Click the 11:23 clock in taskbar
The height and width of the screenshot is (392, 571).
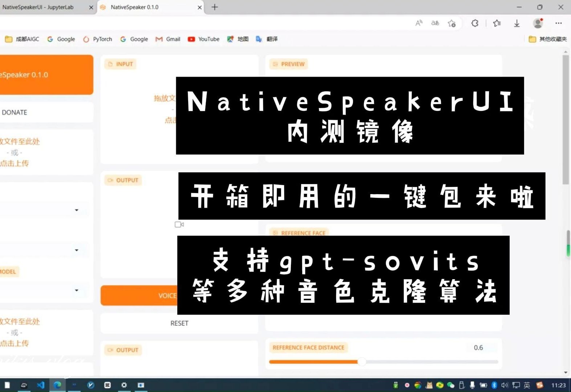(559, 385)
